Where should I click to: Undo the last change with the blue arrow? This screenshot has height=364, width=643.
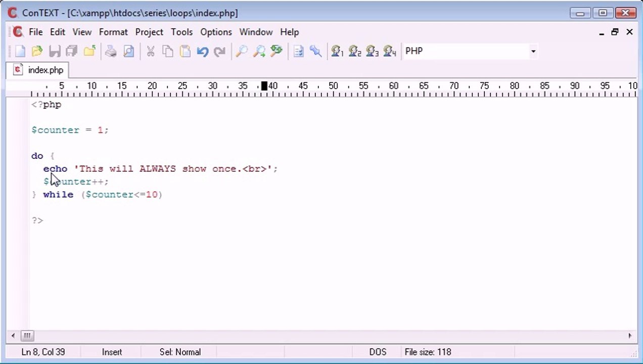(x=203, y=51)
